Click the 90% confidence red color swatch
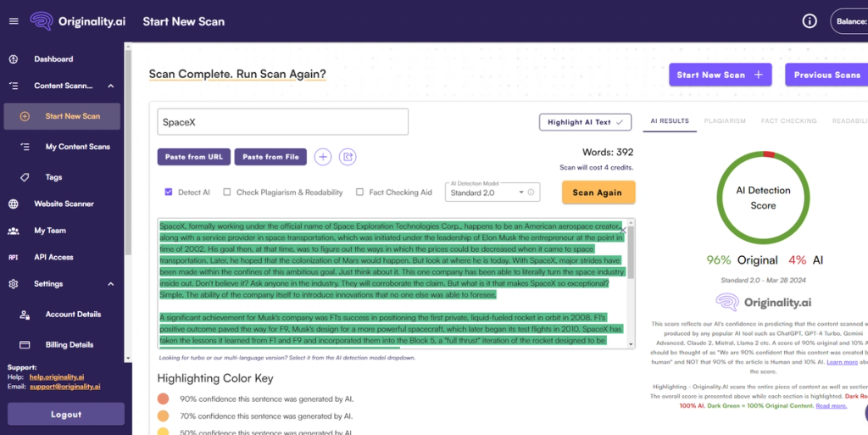 [x=163, y=399]
